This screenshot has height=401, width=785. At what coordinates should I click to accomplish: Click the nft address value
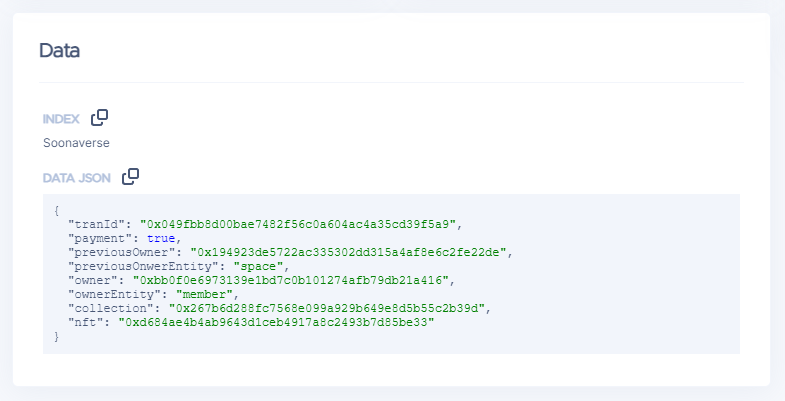[x=277, y=322]
